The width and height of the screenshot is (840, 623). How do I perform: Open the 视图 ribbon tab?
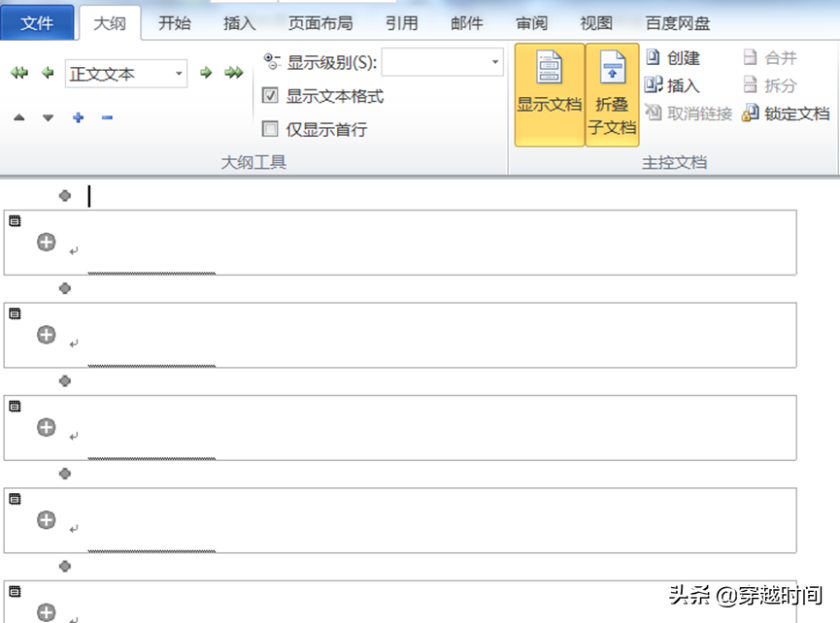pos(596,23)
